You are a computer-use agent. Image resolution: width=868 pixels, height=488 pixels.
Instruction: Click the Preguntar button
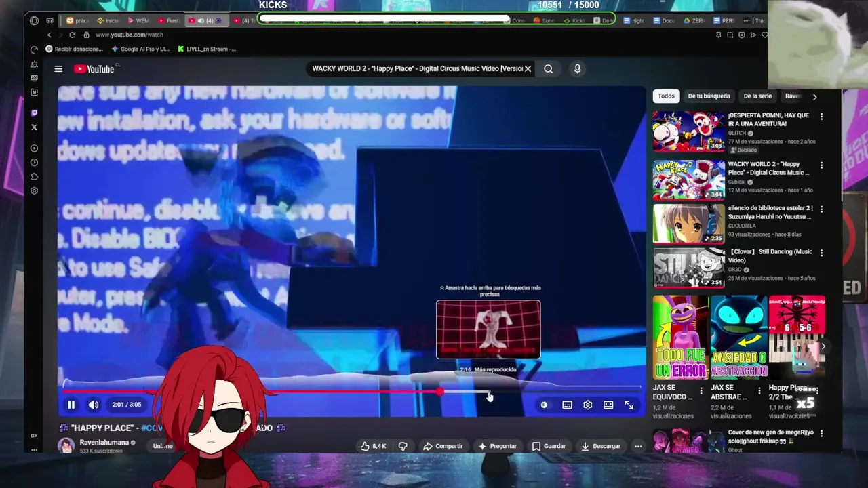tap(497, 446)
